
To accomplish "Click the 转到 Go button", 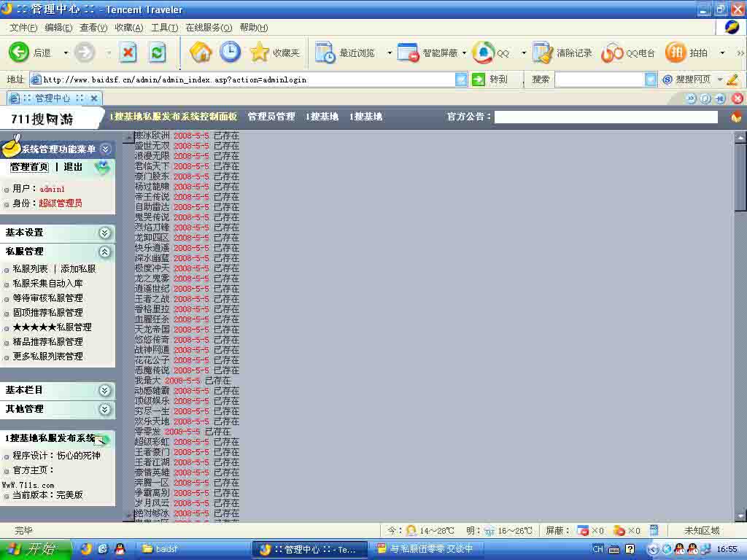I will [489, 79].
